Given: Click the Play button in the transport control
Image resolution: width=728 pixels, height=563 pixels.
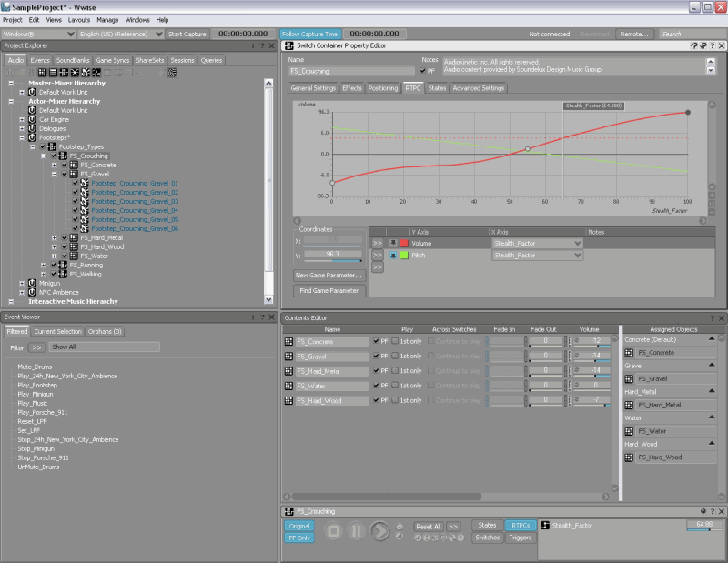Looking at the screenshot, I should 379,531.
